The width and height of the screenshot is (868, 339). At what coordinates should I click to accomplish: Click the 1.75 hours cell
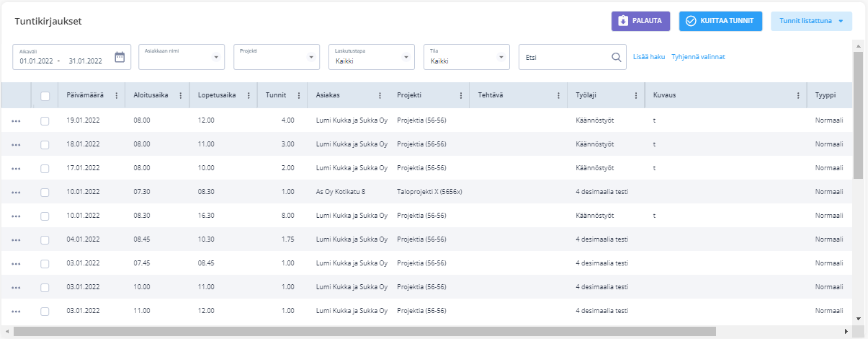[x=287, y=239]
